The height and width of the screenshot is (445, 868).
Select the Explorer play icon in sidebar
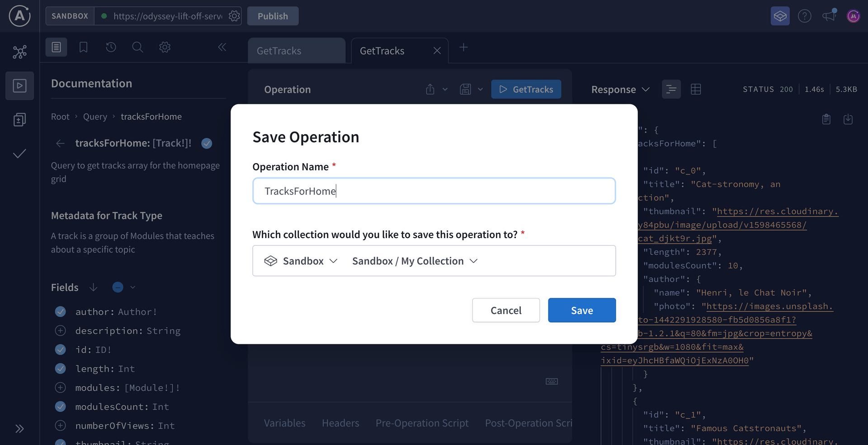click(19, 85)
